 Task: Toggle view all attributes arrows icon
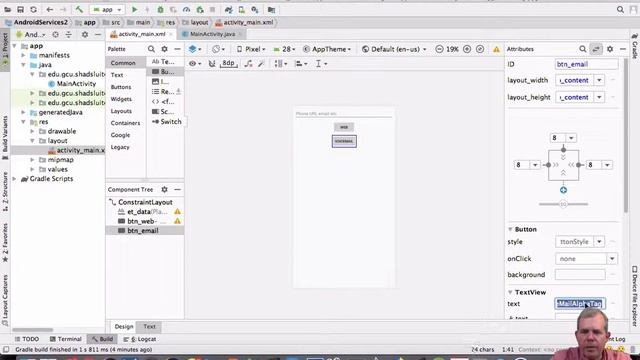tap(596, 49)
